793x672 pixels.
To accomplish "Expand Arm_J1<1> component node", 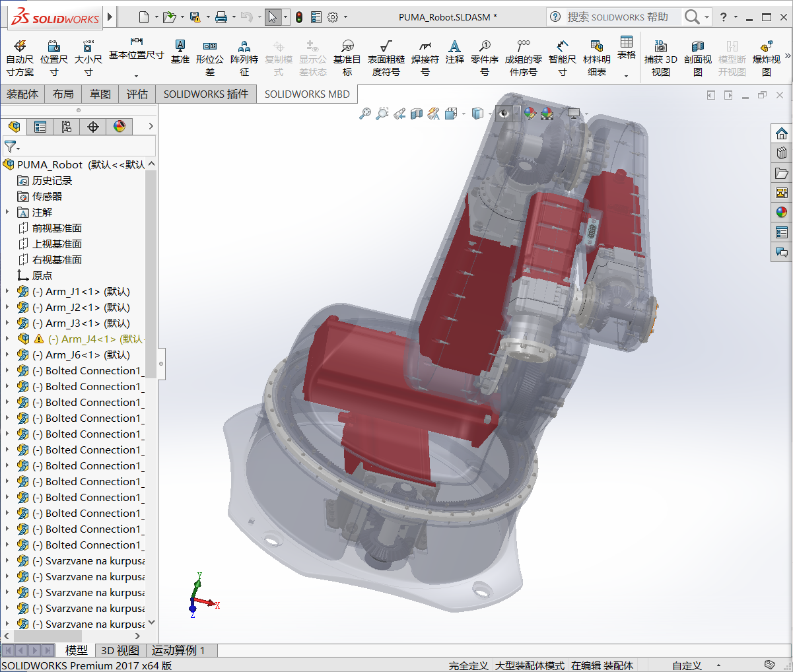I will pos(7,291).
